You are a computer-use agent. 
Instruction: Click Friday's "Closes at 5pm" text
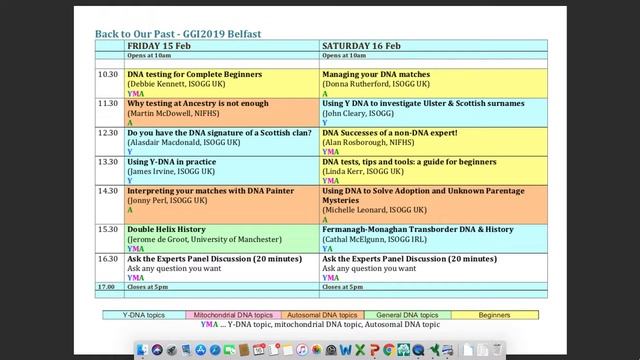[x=147, y=287]
